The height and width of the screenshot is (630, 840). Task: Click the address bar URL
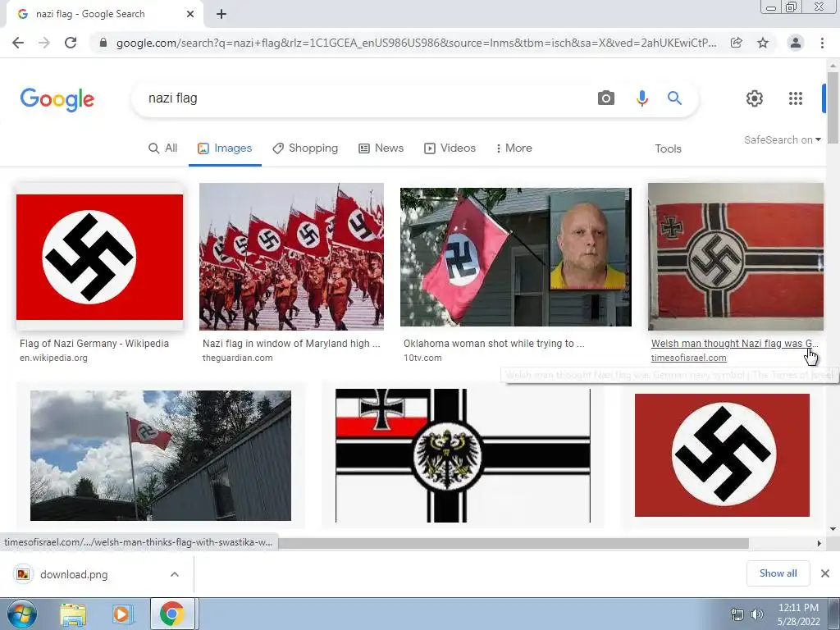(x=416, y=43)
